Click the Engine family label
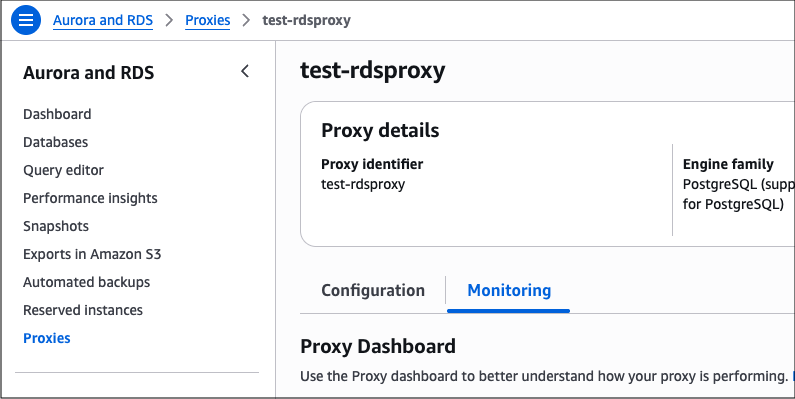Screen dimensions: 795x399 (x=728, y=164)
